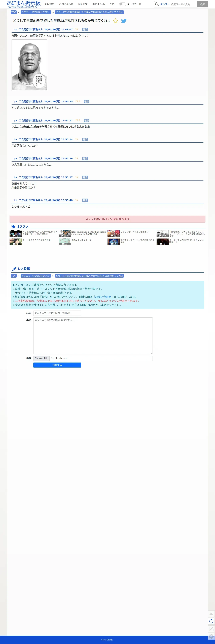Click the bottom thread title breadcrumb
Image resolution: width=215 pixels, height=644 pixels.
coord(89,276)
